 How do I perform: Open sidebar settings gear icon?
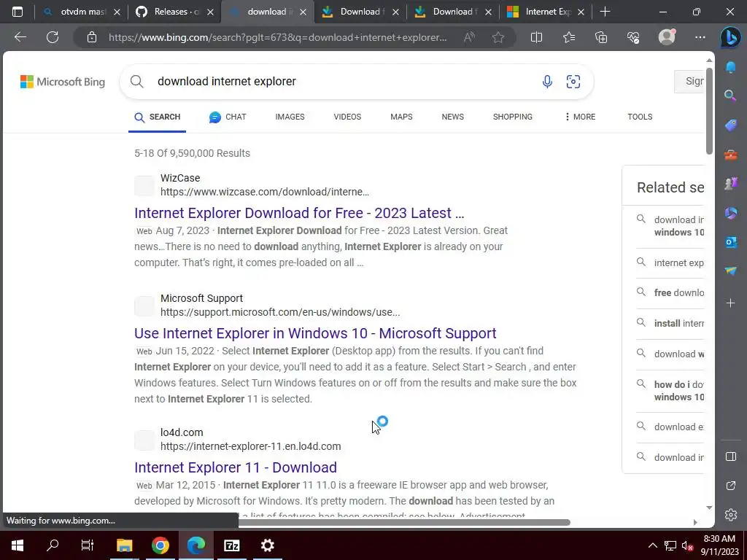(730, 515)
